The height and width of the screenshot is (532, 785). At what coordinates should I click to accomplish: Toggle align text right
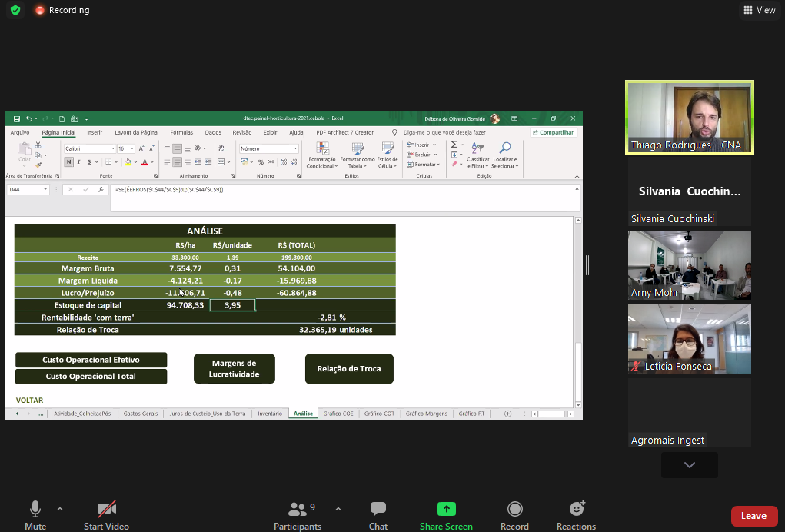(188, 162)
